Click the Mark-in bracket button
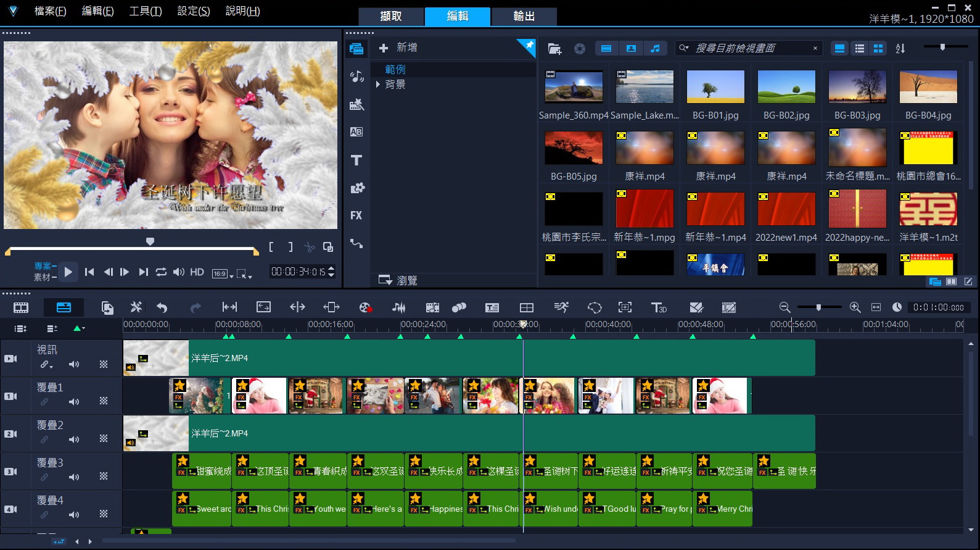980x550 pixels. pos(271,247)
